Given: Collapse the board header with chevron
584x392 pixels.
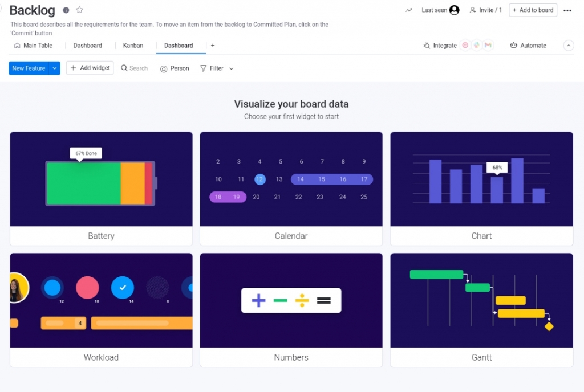Looking at the screenshot, I should 569,46.
